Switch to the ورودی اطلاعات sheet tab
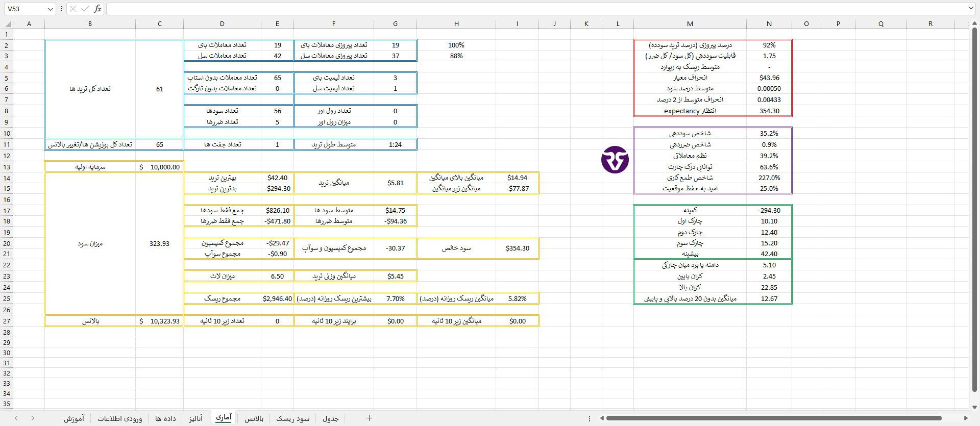The image size is (980, 426). coord(120,418)
